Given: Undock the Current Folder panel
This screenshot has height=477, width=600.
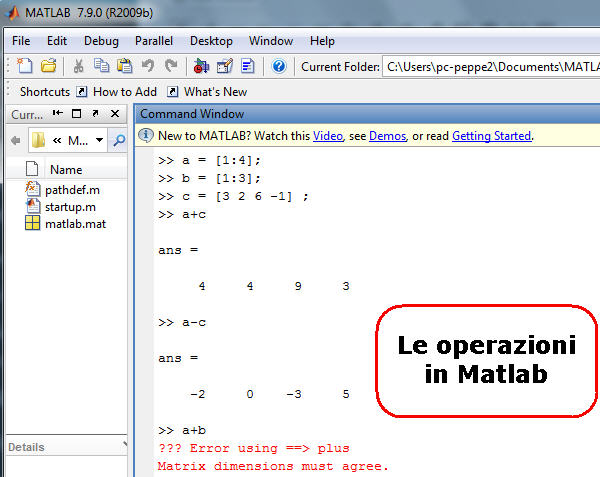Looking at the screenshot, I should click(95, 113).
